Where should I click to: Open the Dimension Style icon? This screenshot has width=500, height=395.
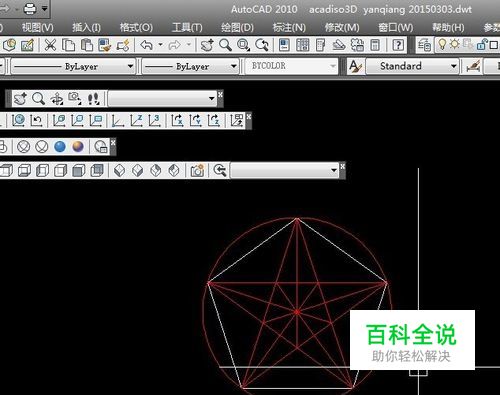tap(473, 66)
